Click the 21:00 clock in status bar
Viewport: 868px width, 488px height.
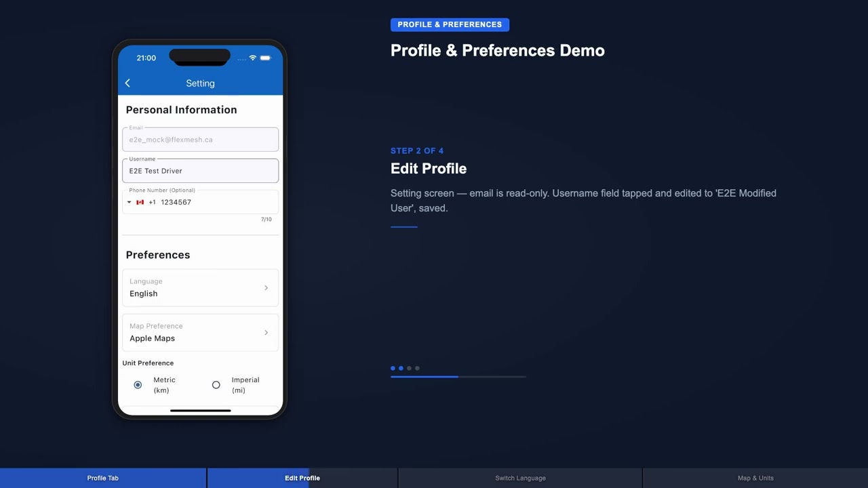[x=146, y=58]
